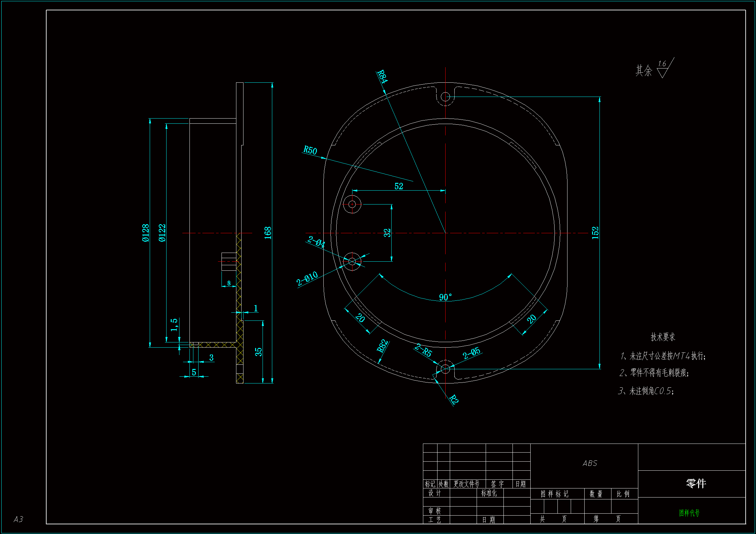
Task: Click the 152 vertical dimension text
Action: click(595, 233)
